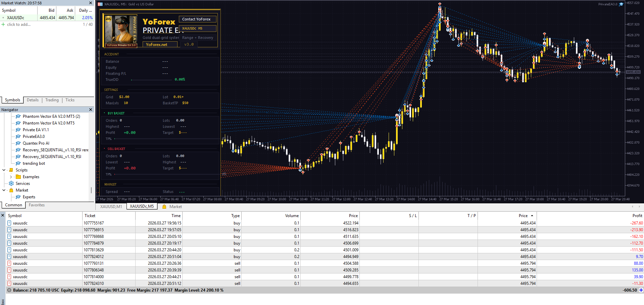The image size is (644, 305).
Task: Click the chart window icon next to XAUUSDc title
Action: [100, 4]
